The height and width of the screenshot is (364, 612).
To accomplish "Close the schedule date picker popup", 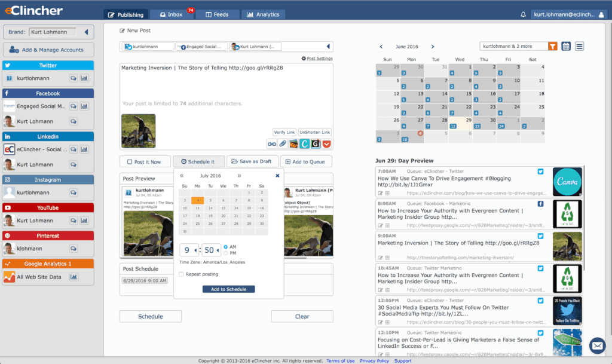I will point(277,176).
